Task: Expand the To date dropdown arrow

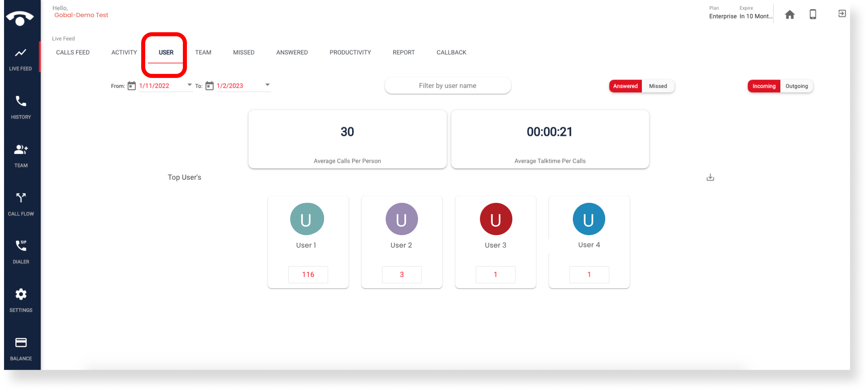Action: pyautogui.click(x=267, y=85)
